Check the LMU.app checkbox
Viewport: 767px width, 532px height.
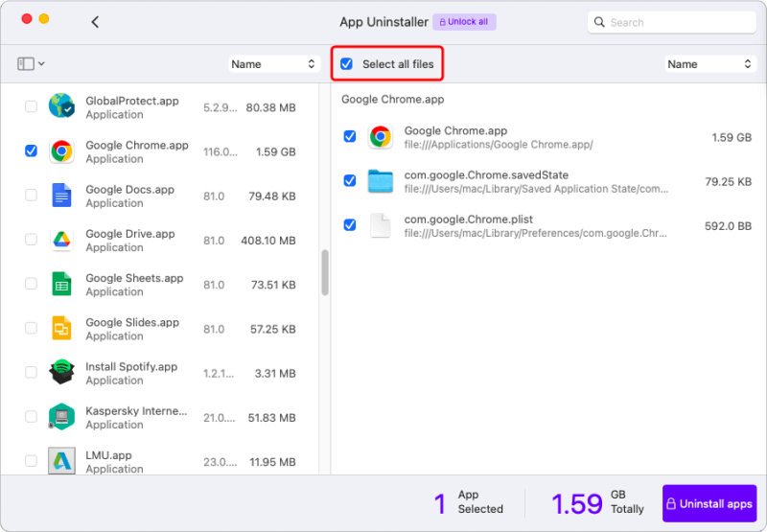coord(31,461)
